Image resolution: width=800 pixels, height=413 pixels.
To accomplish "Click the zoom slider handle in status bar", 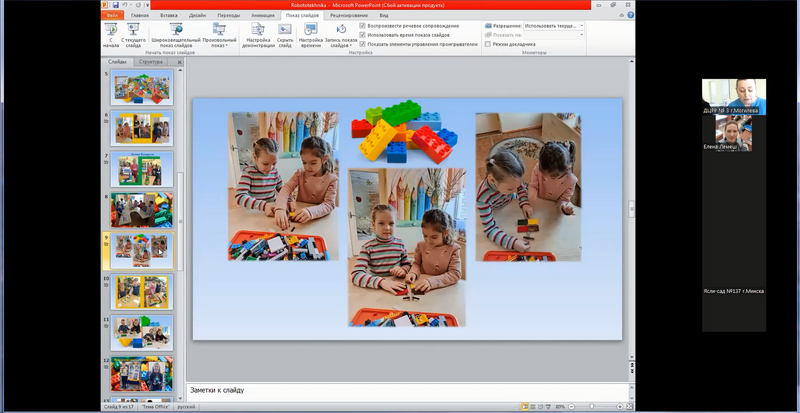I will click(591, 407).
